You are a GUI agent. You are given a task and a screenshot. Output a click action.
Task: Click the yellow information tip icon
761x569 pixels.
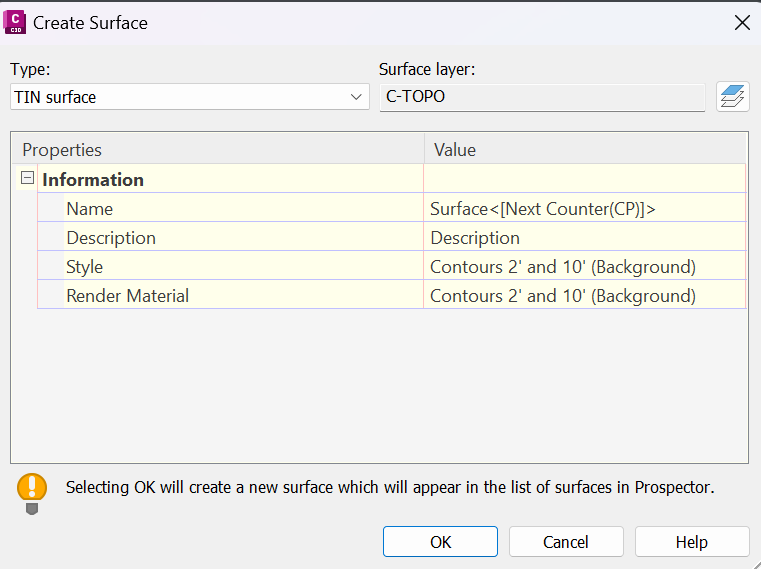[32, 489]
